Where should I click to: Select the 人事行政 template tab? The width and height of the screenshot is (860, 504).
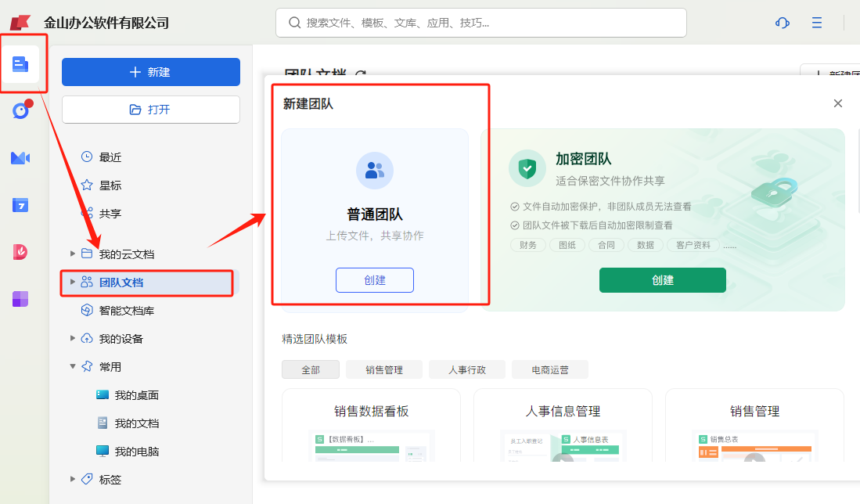(467, 369)
